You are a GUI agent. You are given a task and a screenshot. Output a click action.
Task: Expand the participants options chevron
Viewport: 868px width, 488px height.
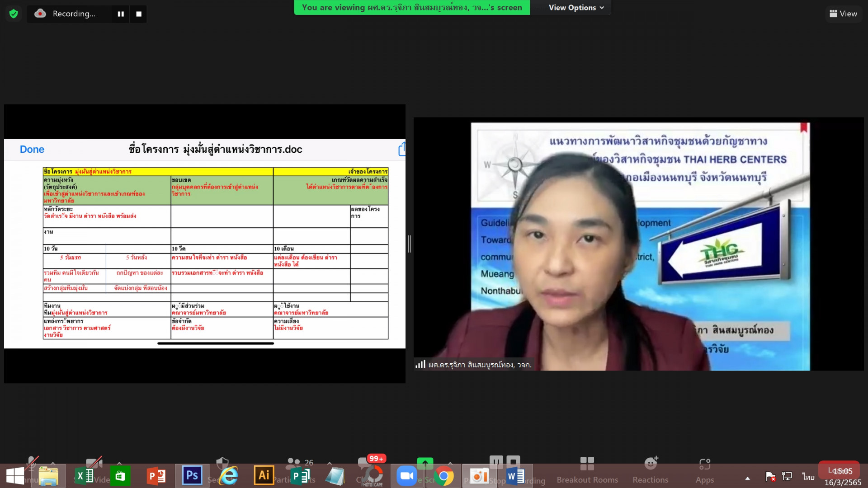329,463
